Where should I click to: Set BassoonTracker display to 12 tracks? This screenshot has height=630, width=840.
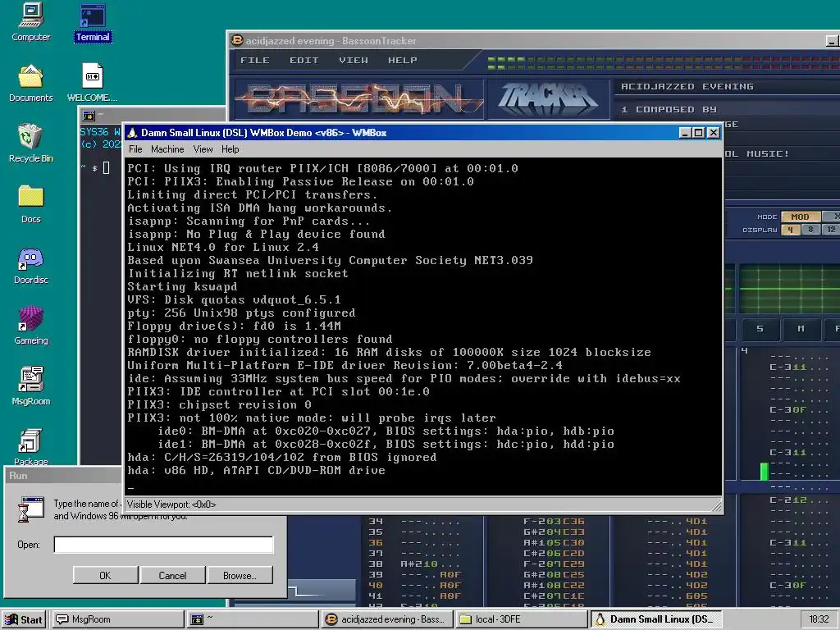coord(831,230)
